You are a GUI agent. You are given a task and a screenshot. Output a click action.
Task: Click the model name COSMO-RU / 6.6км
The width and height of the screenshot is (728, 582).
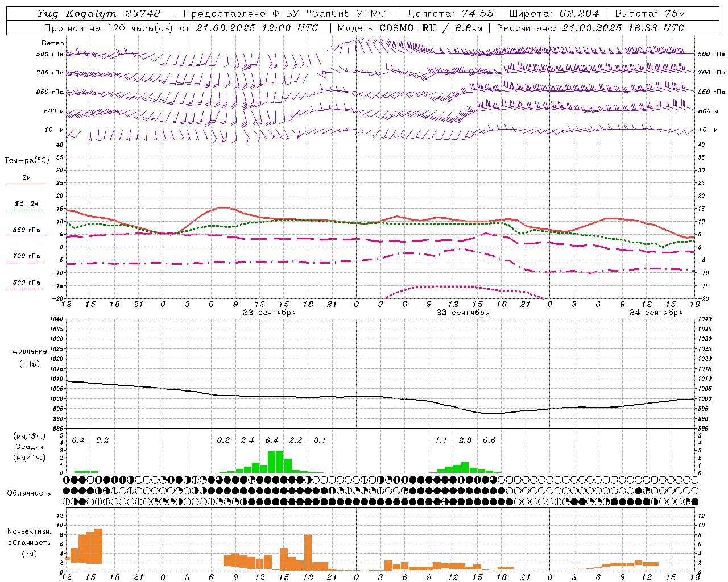431,28
